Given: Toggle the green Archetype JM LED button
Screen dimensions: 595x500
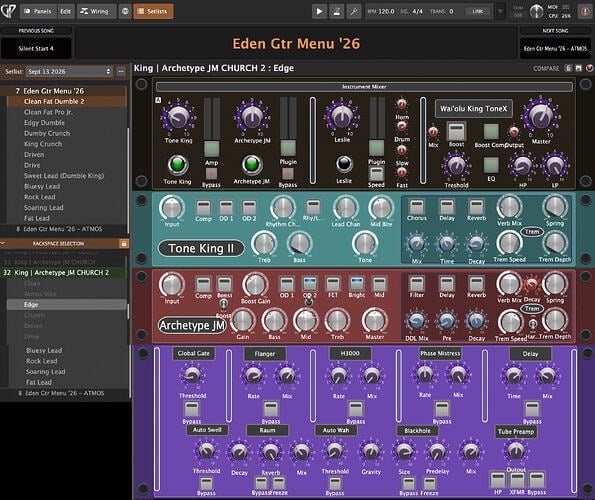Looking at the screenshot, I should point(252,165).
